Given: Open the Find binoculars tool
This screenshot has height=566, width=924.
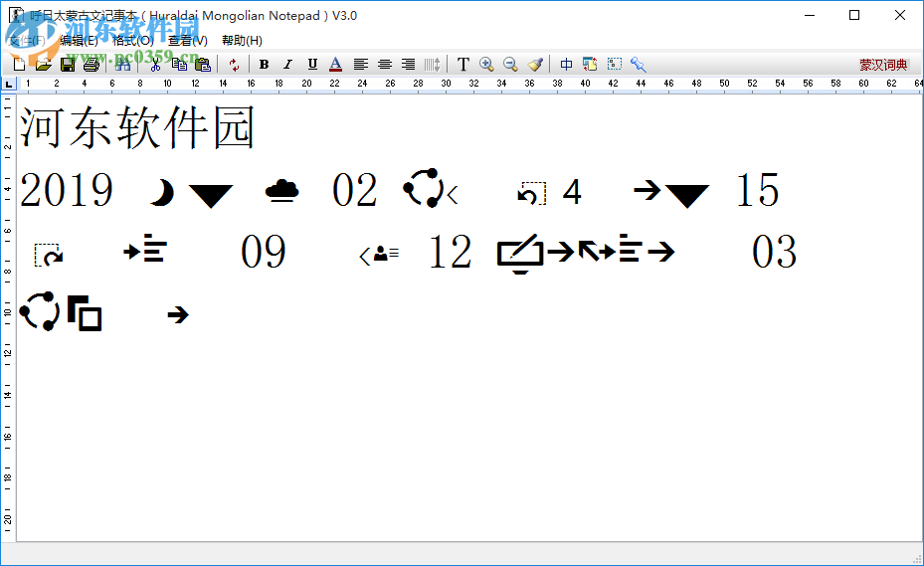Looking at the screenshot, I should [x=122, y=65].
